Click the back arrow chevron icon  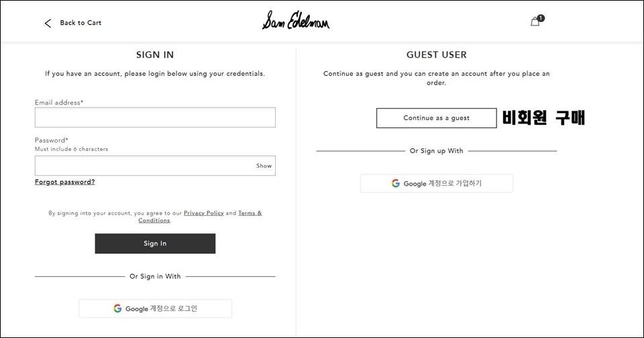pos(48,23)
